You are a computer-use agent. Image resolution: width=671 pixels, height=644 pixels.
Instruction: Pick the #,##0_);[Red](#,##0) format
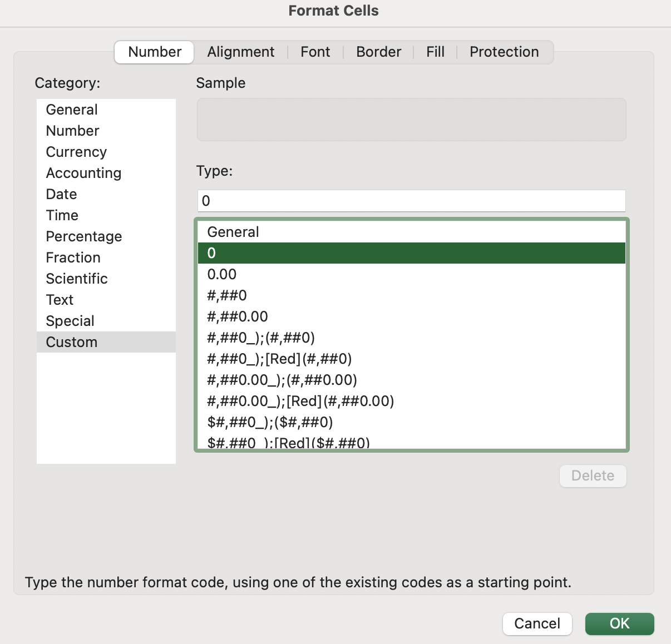[x=279, y=359]
